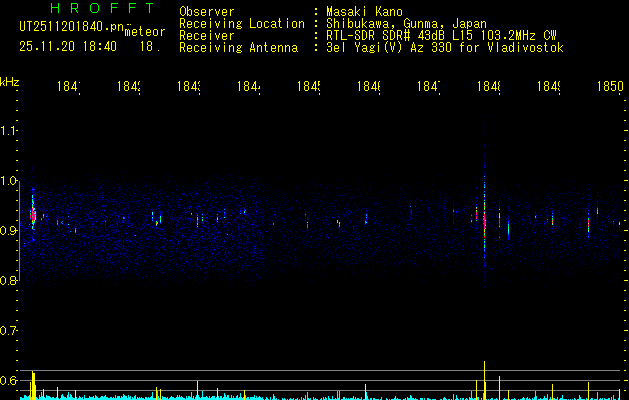
Task: Click the Receiving Location field label
Action: point(241,23)
